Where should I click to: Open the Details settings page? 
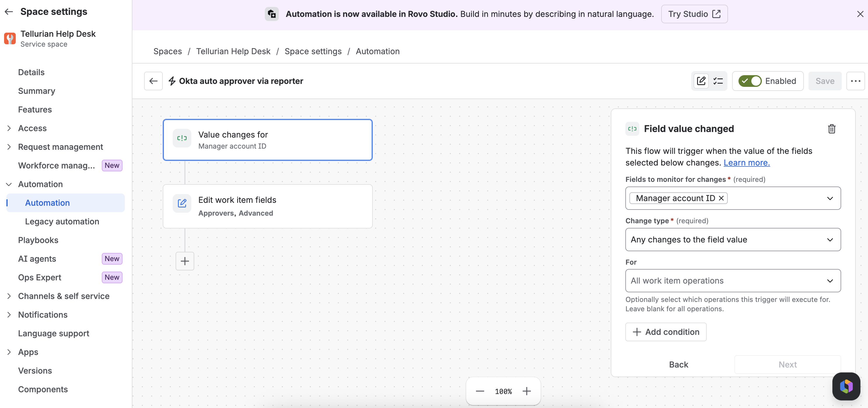pyautogui.click(x=31, y=72)
